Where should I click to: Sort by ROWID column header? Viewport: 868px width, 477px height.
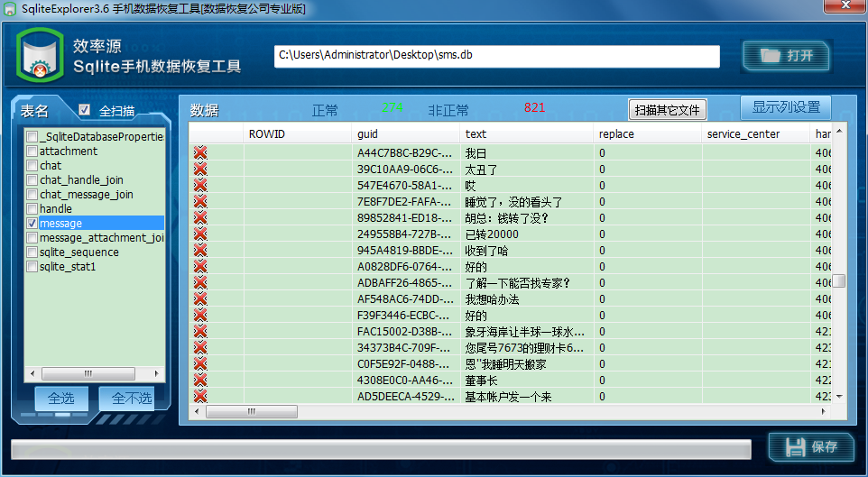click(x=297, y=133)
